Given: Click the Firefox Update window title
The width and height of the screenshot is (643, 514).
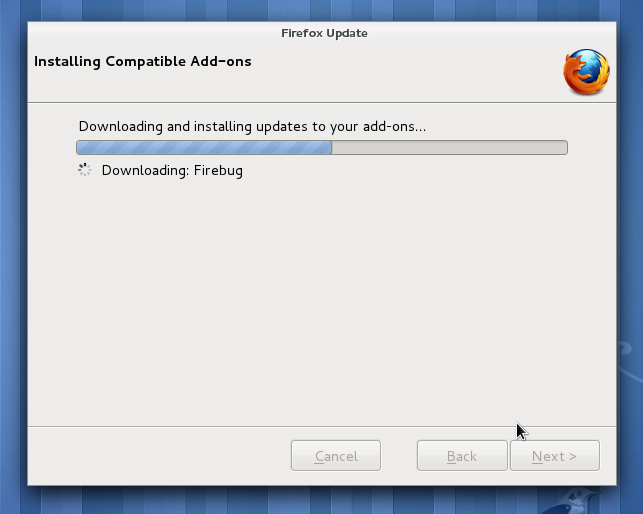Looking at the screenshot, I should coord(324,33).
